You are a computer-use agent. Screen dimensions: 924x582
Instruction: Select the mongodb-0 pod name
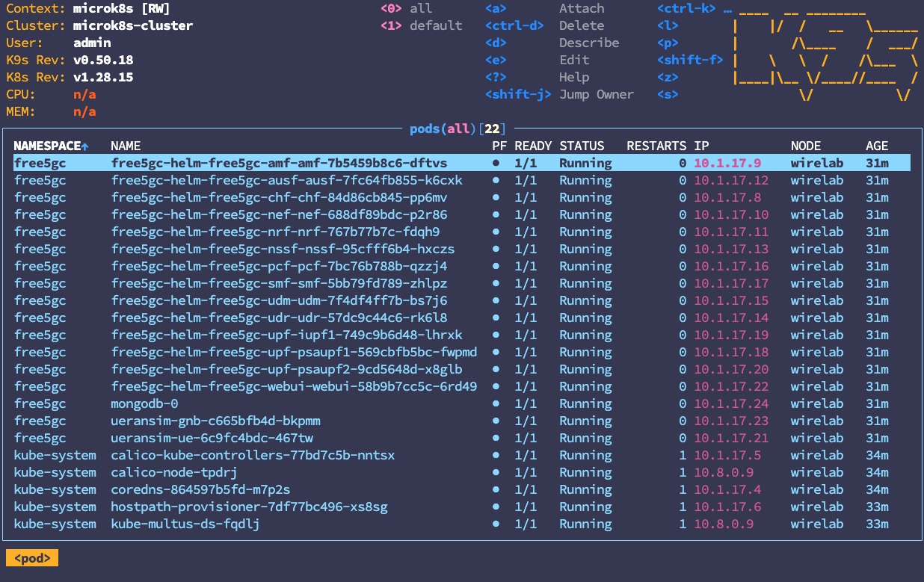click(144, 403)
